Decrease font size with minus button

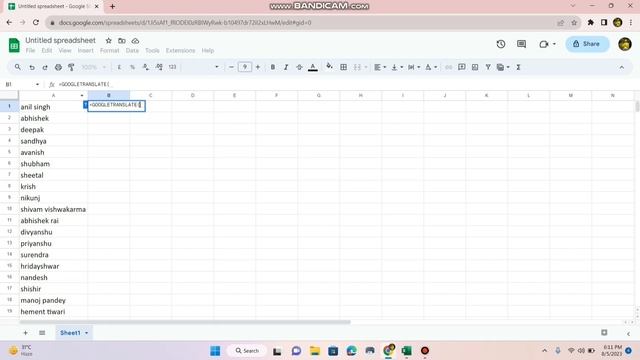(231, 67)
